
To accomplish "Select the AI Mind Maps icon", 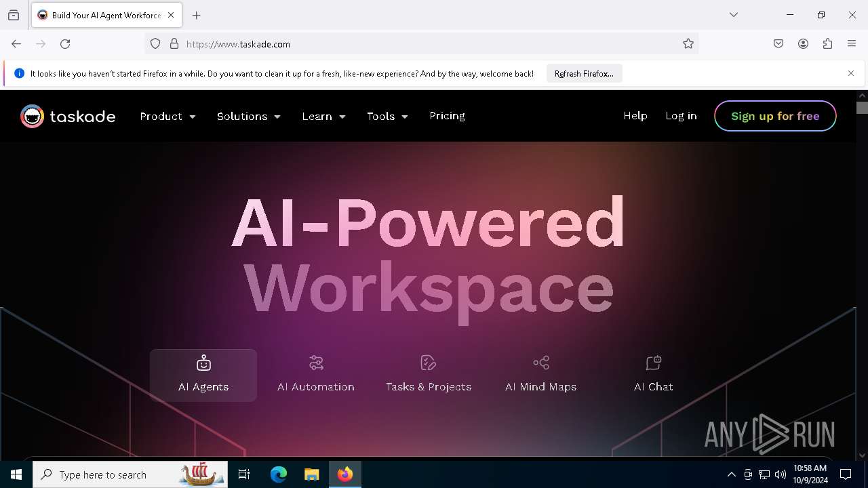I will (540, 363).
